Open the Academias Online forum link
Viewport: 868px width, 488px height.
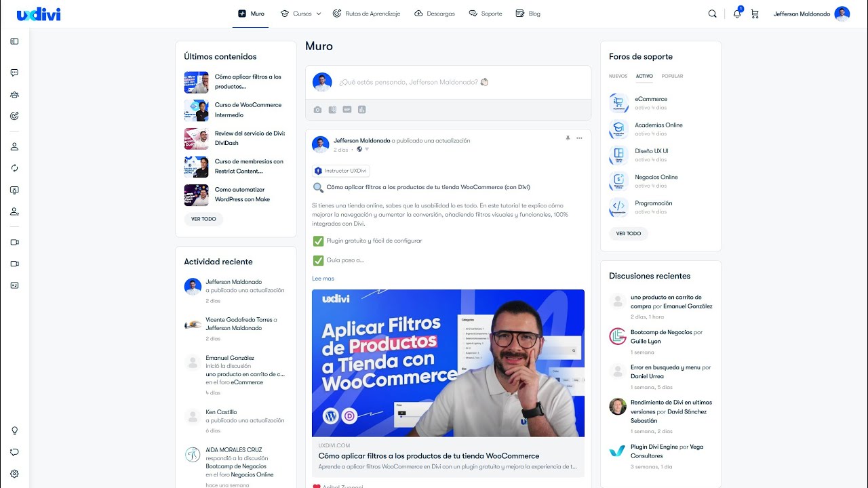tap(658, 125)
